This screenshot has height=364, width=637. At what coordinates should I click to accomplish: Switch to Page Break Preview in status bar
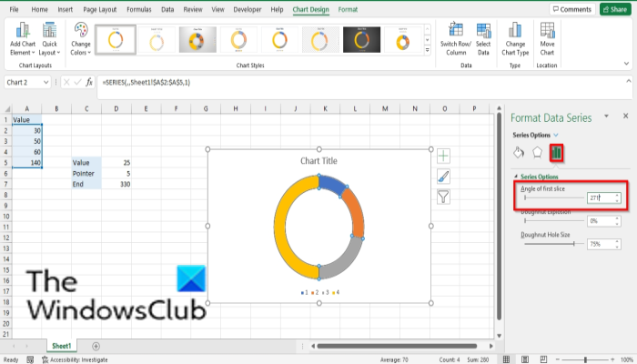[x=543, y=359]
